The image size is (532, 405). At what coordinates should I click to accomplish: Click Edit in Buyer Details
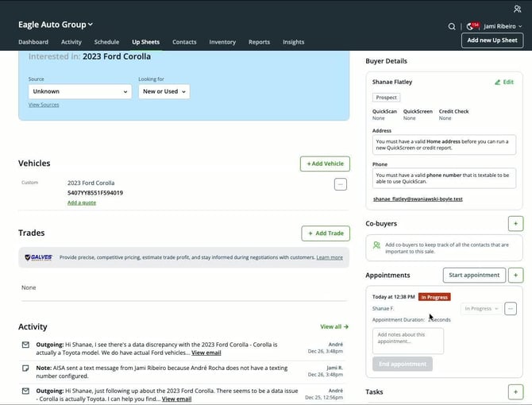(x=503, y=82)
